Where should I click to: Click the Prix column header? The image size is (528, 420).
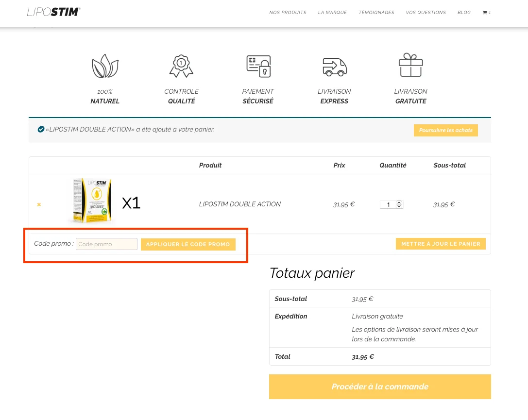[339, 165]
